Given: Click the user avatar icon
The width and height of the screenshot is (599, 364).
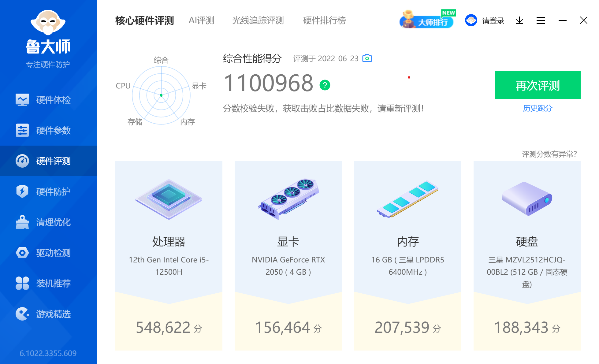Looking at the screenshot, I should click(471, 20).
